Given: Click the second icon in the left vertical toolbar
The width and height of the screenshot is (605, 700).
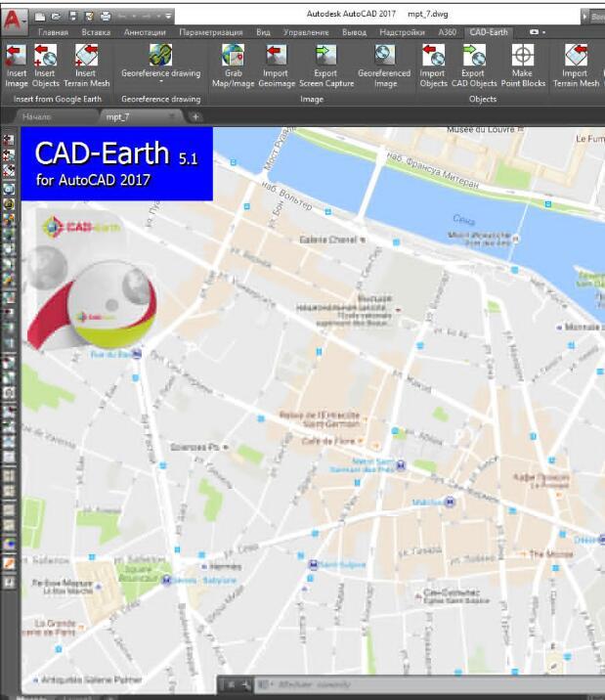Looking at the screenshot, I should point(9,155).
